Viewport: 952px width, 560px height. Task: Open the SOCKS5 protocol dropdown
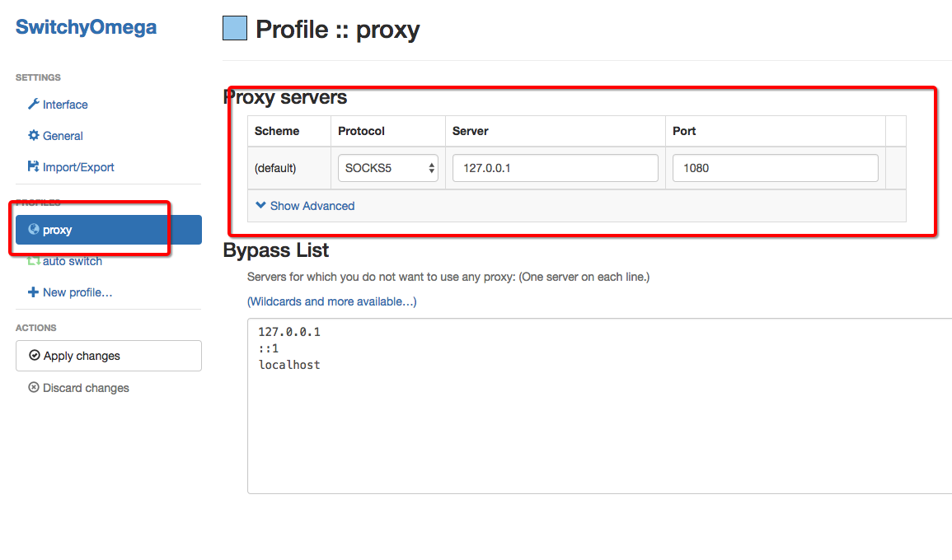388,168
